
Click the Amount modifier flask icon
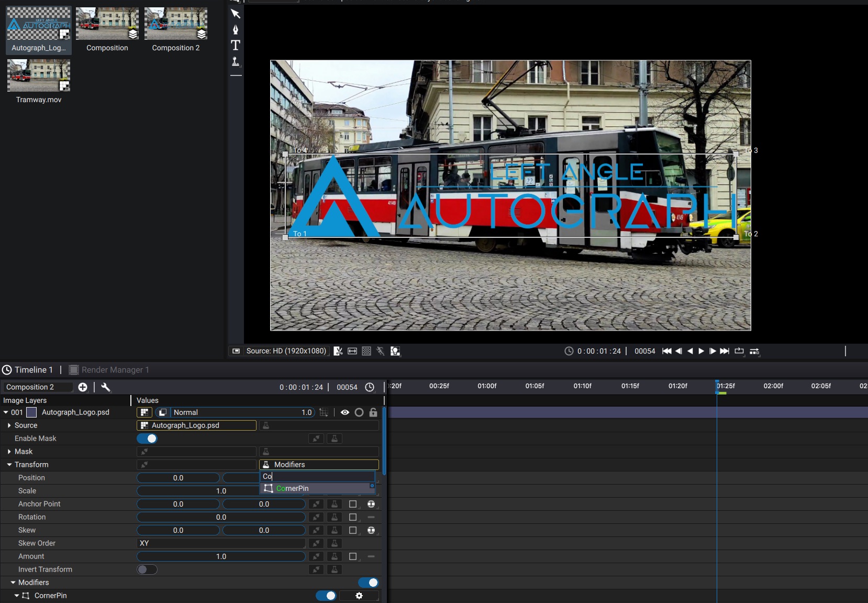(x=334, y=556)
